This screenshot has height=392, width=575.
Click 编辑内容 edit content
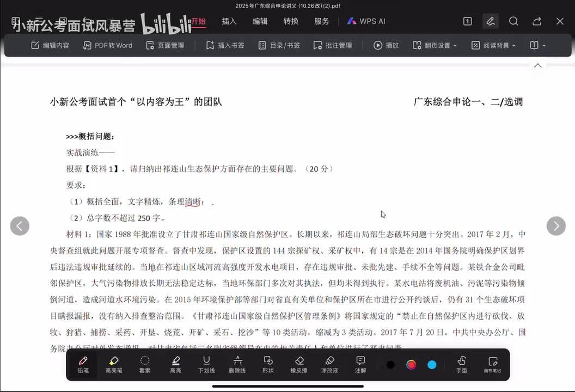click(50, 46)
